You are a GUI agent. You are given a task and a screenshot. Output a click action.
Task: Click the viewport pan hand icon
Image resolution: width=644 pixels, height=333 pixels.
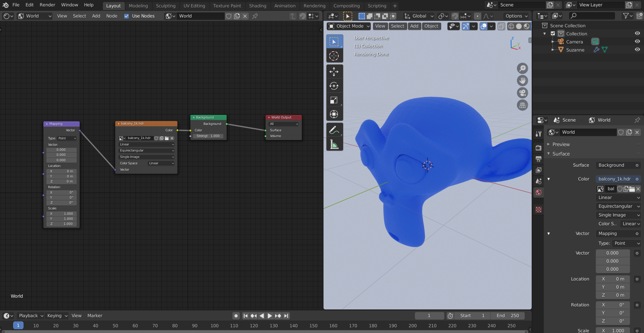(522, 81)
